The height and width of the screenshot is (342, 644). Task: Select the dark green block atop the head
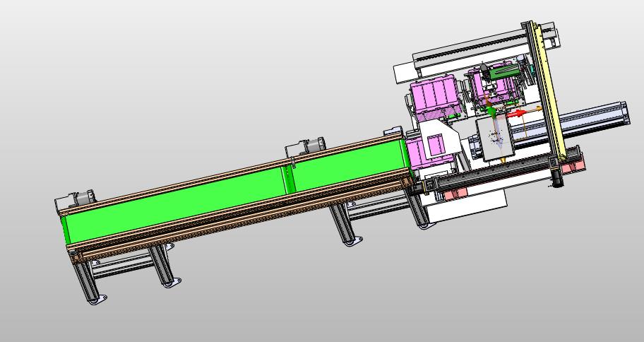505,71
